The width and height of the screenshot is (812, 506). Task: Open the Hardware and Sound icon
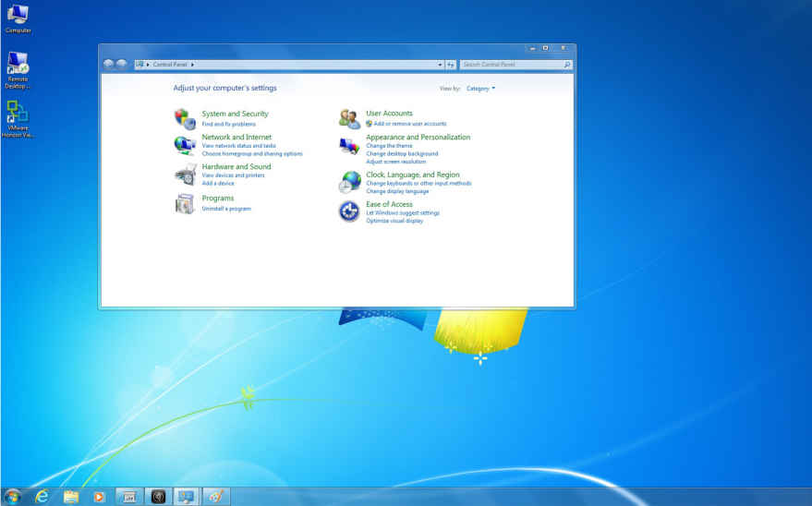click(x=185, y=175)
